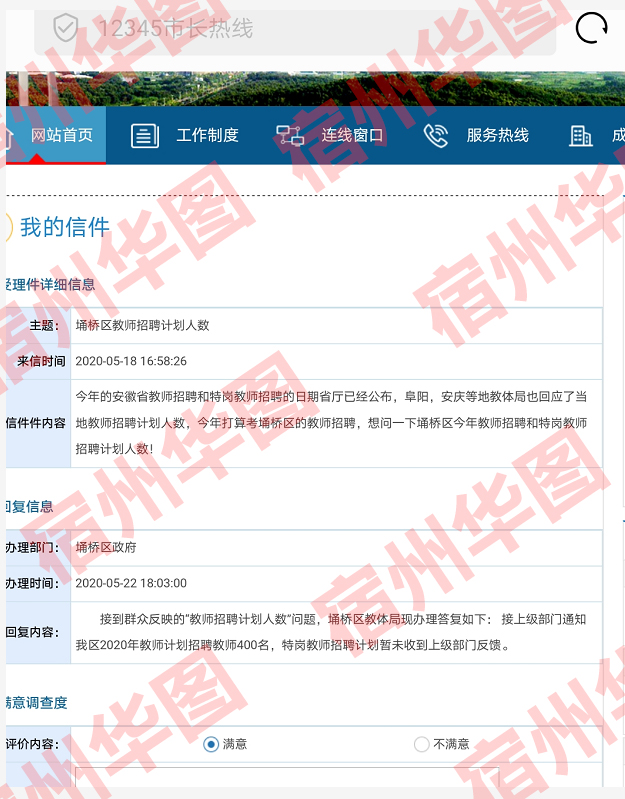625x799 pixels.
Task: Tap the 12345市长热线 address bar
Action: pos(300,28)
